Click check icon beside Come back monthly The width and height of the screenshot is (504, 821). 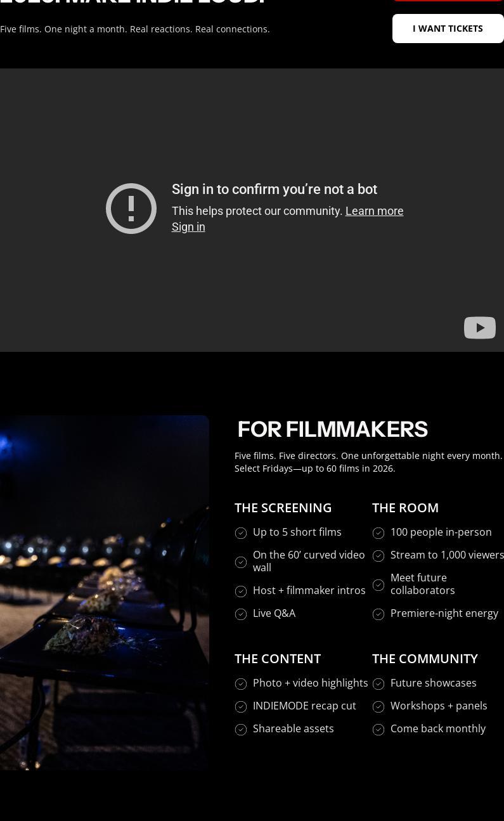(378, 730)
